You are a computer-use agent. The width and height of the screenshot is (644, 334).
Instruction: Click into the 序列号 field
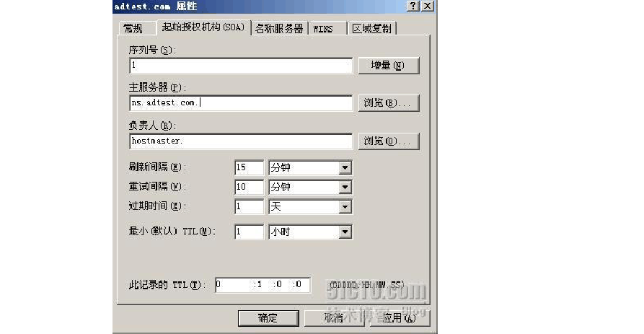[241, 66]
